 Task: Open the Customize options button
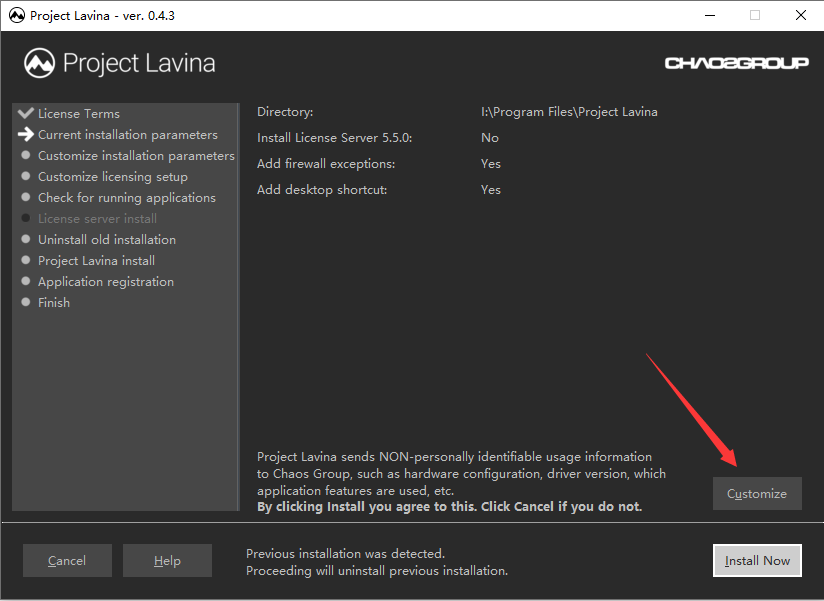click(757, 494)
